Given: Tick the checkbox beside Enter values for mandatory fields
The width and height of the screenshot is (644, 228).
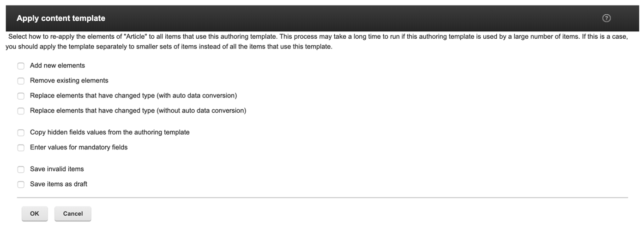Looking at the screenshot, I should coord(21,148).
